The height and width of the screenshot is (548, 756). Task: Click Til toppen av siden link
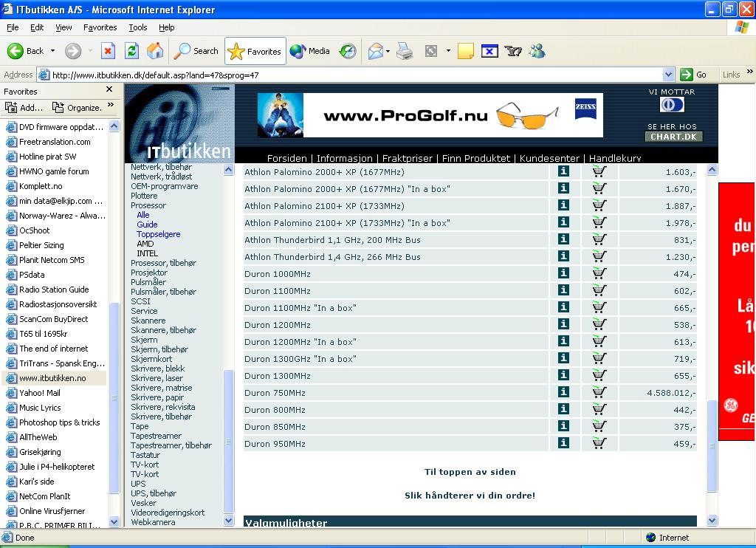click(470, 472)
